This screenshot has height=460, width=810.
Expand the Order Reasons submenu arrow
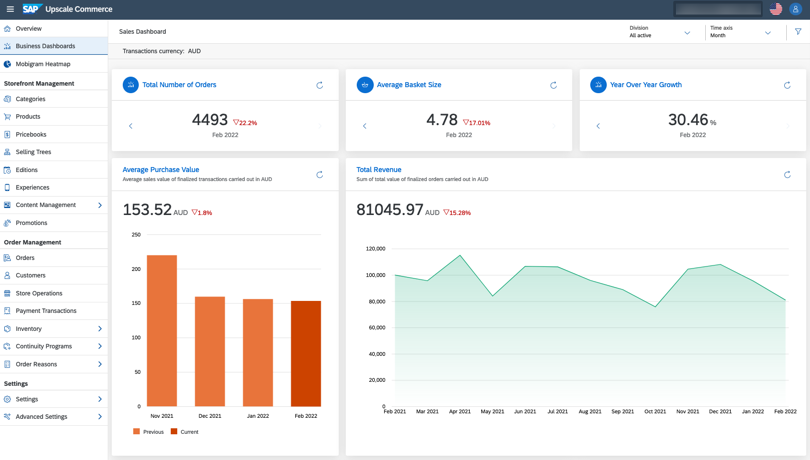100,364
